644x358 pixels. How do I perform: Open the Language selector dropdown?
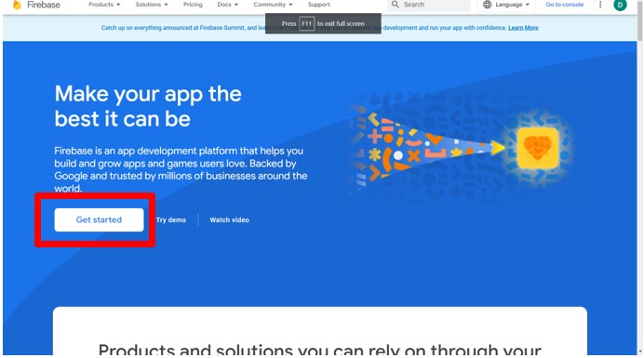[506, 5]
